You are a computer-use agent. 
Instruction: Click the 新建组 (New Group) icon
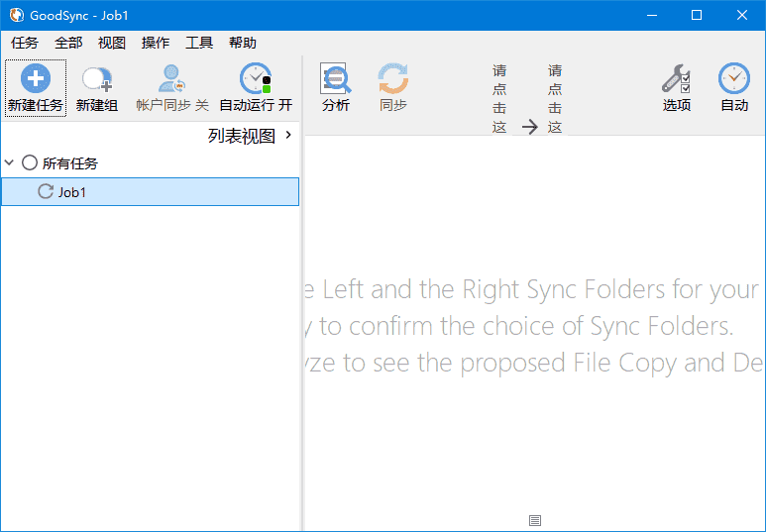[x=96, y=79]
